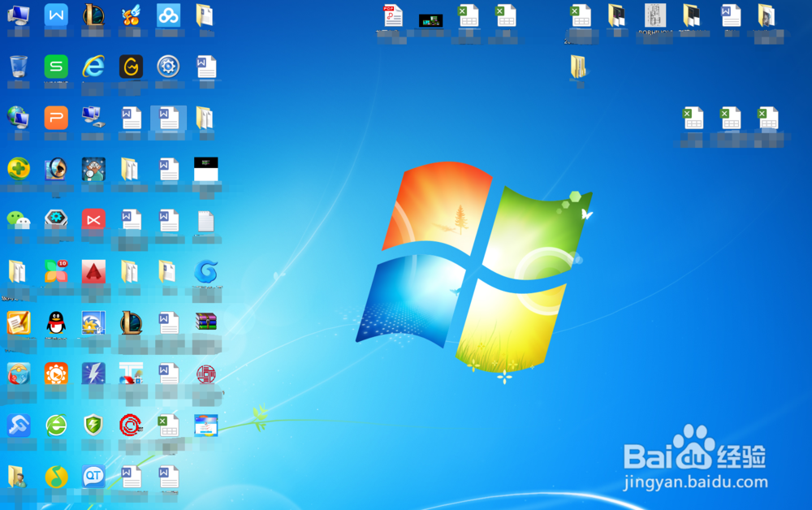Select the grey scanned document image icon
This screenshot has width=812, height=510.
[x=655, y=15]
